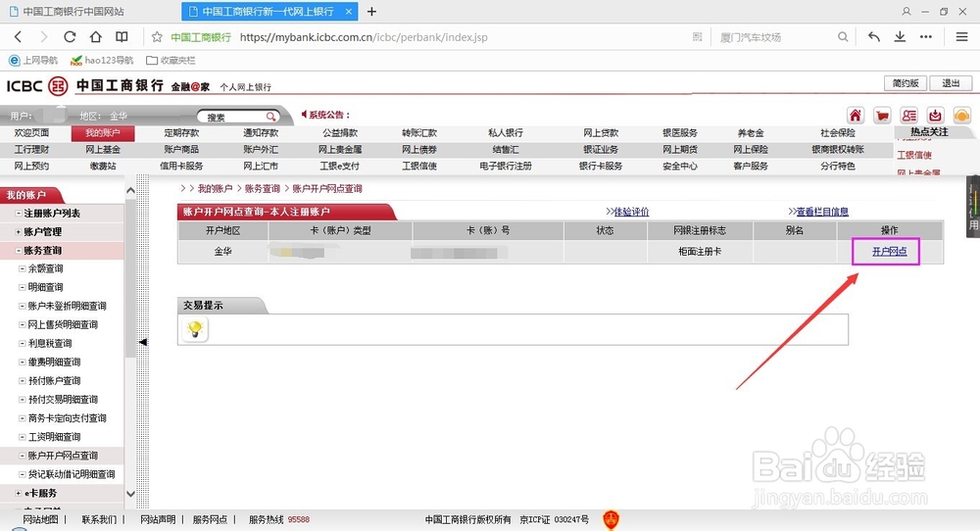The height and width of the screenshot is (531, 980).
Task: Go to browser home page icon
Action: 96,37
